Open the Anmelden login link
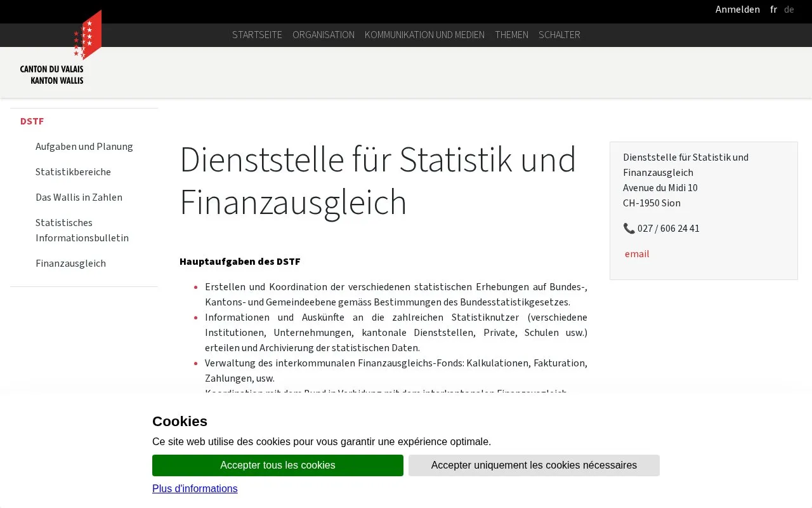 click(x=737, y=10)
